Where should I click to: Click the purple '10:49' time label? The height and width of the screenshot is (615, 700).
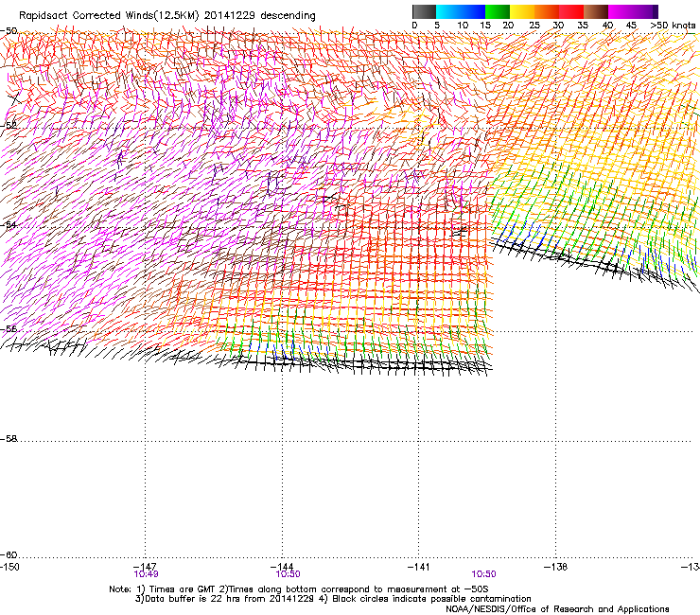click(x=146, y=574)
